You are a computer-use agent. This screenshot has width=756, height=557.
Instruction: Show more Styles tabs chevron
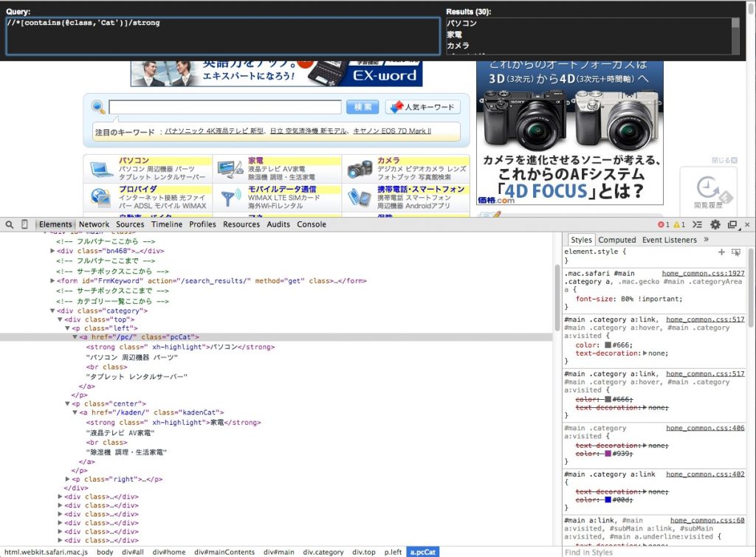[x=707, y=240]
